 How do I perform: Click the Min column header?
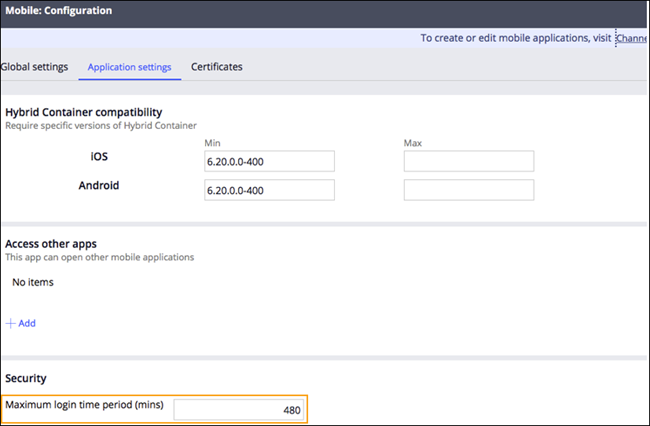pos(213,143)
